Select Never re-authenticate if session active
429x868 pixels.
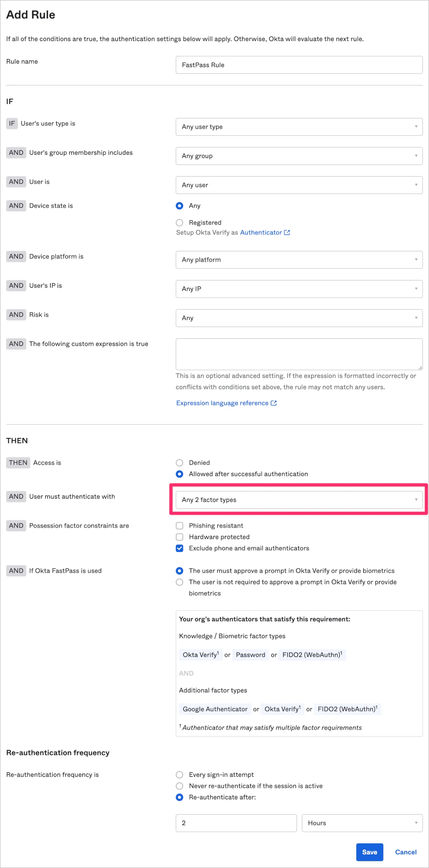pos(179,786)
